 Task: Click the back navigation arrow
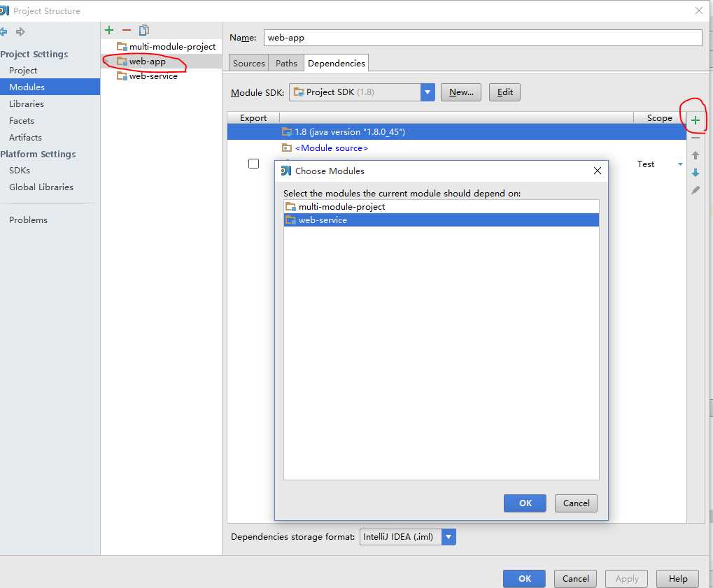pos(3,31)
